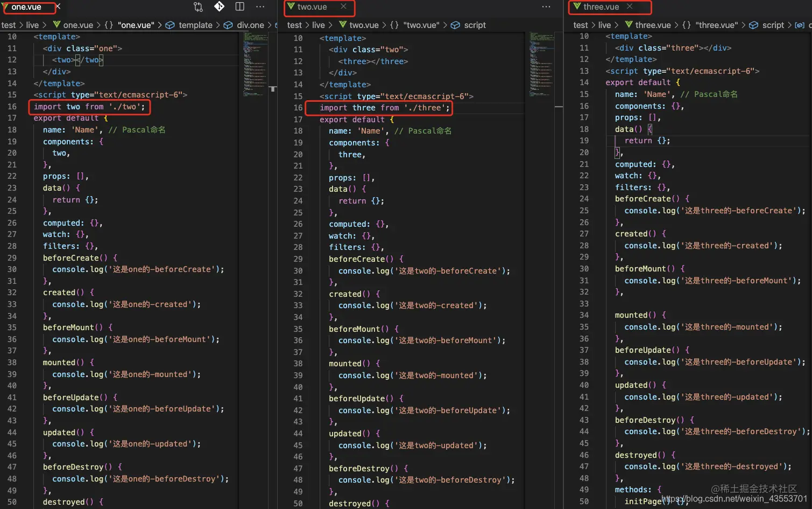The height and width of the screenshot is (509, 812).
Task: Click the 'two,' component entry in one.vue
Action: [x=61, y=153]
